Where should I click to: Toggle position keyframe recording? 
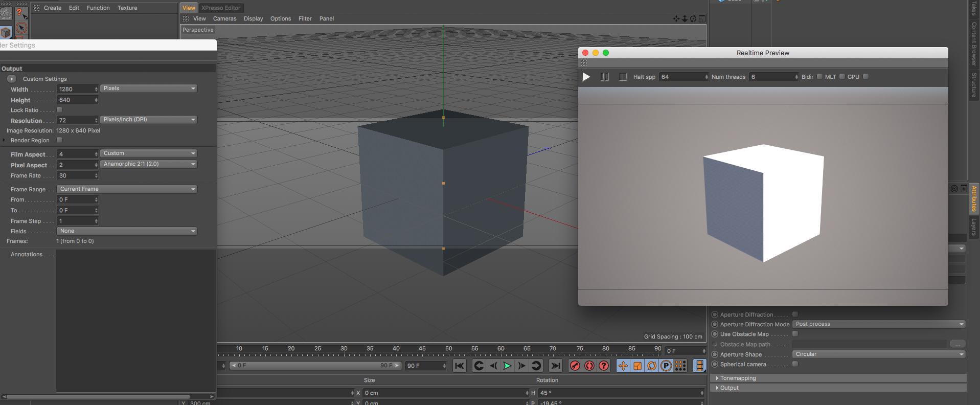tap(623, 366)
